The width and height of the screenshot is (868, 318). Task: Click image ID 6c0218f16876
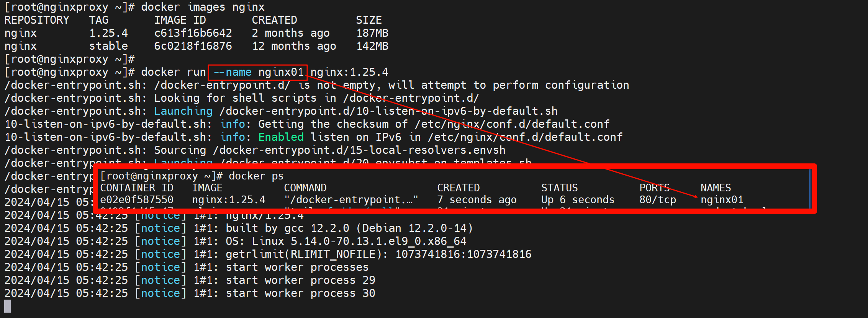coord(193,46)
